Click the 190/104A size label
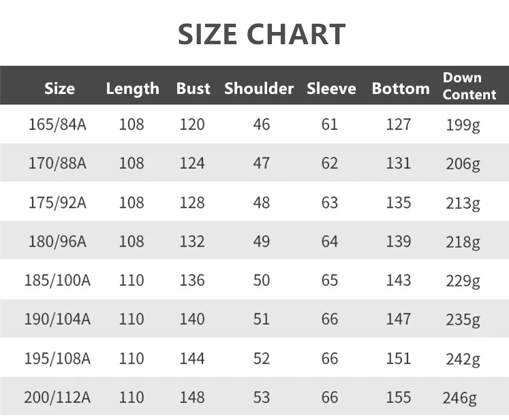The height and width of the screenshot is (420, 509). tap(58, 319)
